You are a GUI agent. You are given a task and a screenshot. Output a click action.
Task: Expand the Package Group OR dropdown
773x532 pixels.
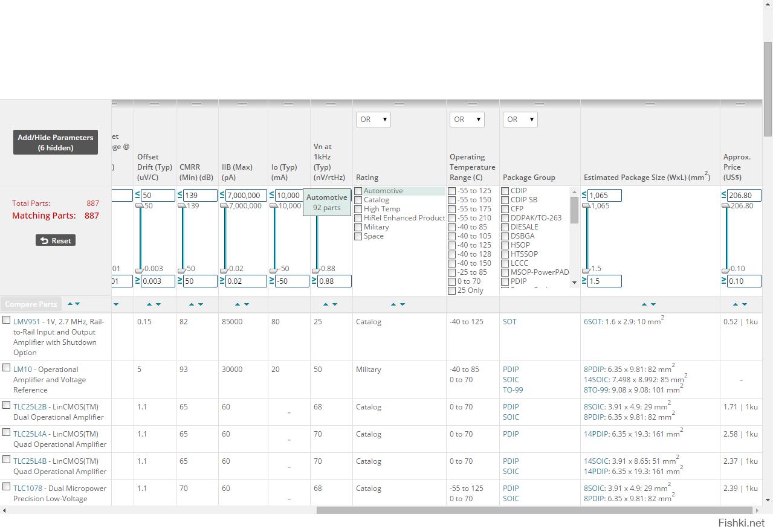point(520,120)
